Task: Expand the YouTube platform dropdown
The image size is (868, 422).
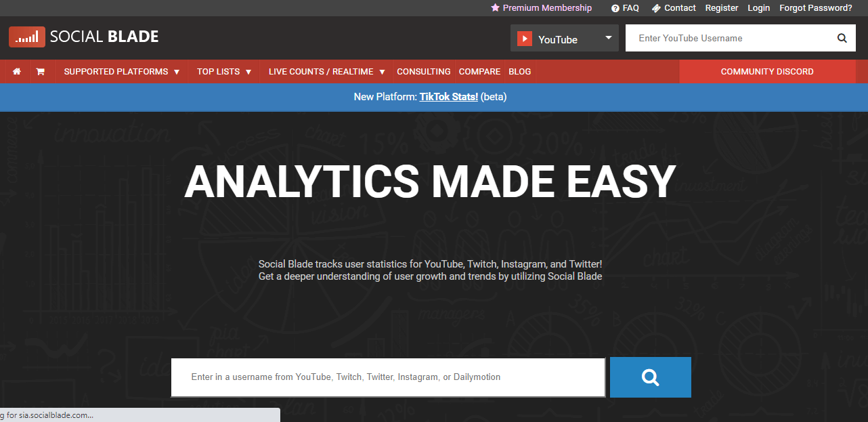Action: [565, 39]
